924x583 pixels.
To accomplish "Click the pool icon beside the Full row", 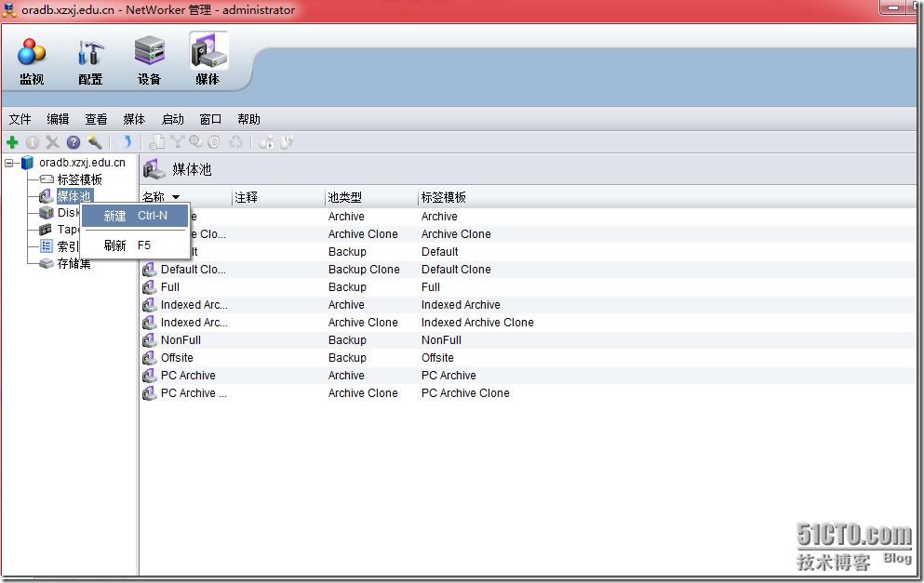I will [x=150, y=287].
